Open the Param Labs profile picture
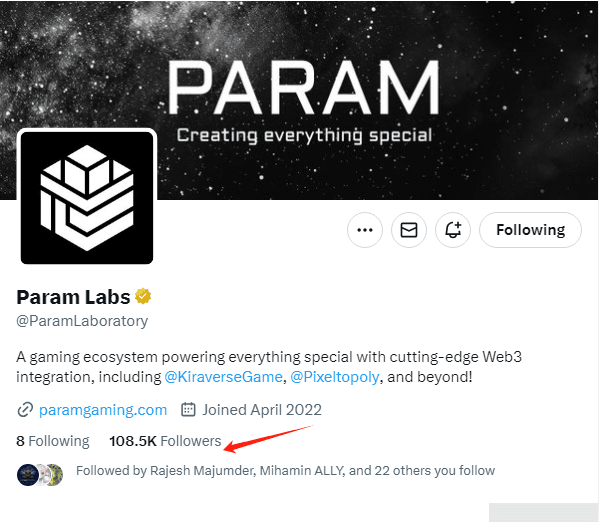 point(87,198)
